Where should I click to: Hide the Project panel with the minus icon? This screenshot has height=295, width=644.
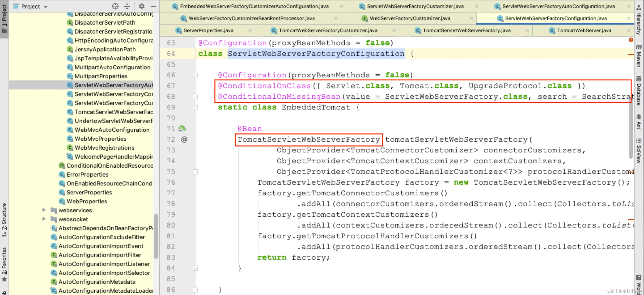pyautogui.click(x=153, y=6)
